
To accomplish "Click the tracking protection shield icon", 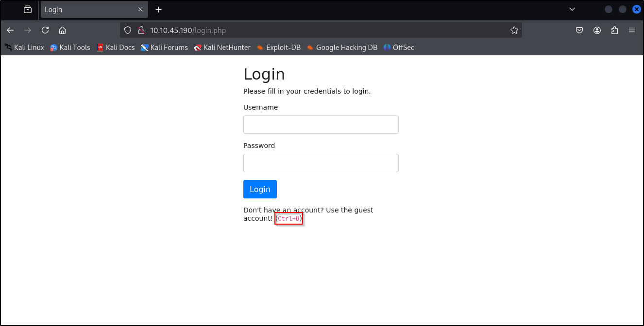I will (128, 30).
